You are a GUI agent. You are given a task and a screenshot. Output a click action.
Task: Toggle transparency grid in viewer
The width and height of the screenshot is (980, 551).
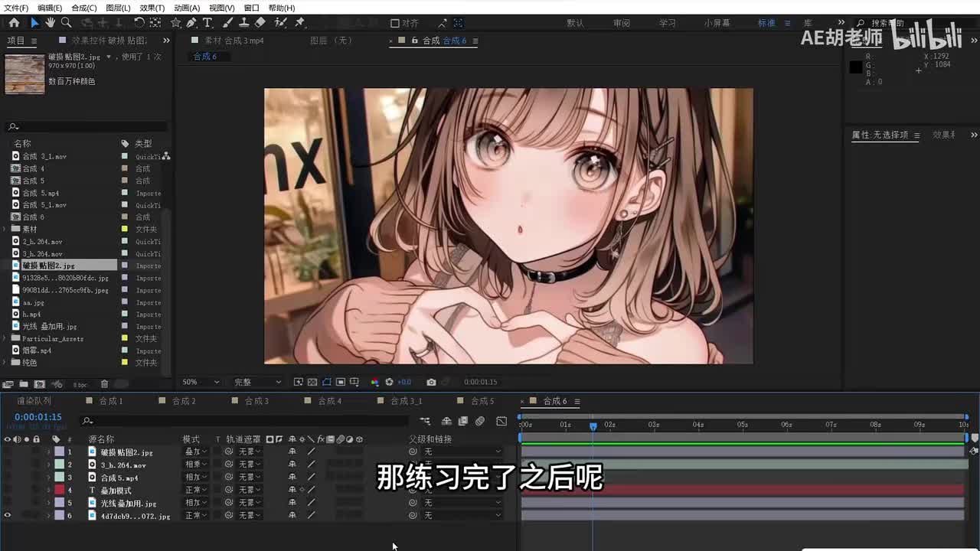(x=312, y=382)
